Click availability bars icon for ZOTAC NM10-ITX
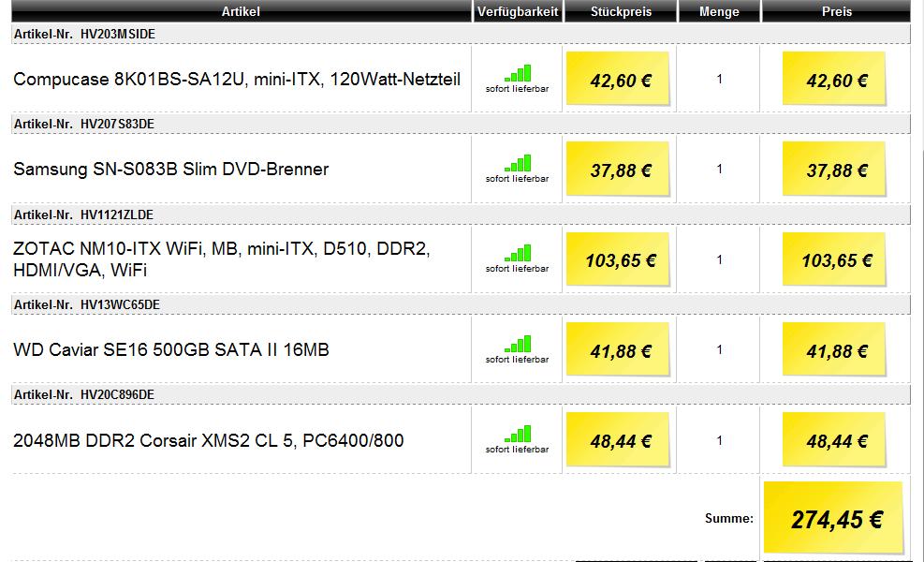Screen dimensions: 924x562 [x=518, y=253]
